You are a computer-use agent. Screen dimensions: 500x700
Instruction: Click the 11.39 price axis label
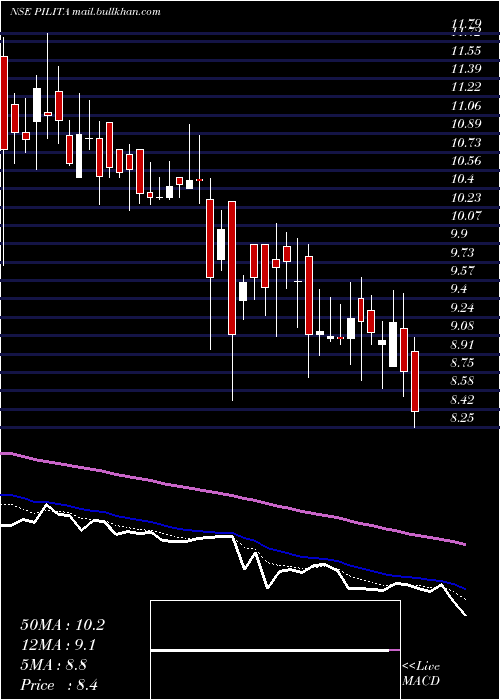point(466,69)
